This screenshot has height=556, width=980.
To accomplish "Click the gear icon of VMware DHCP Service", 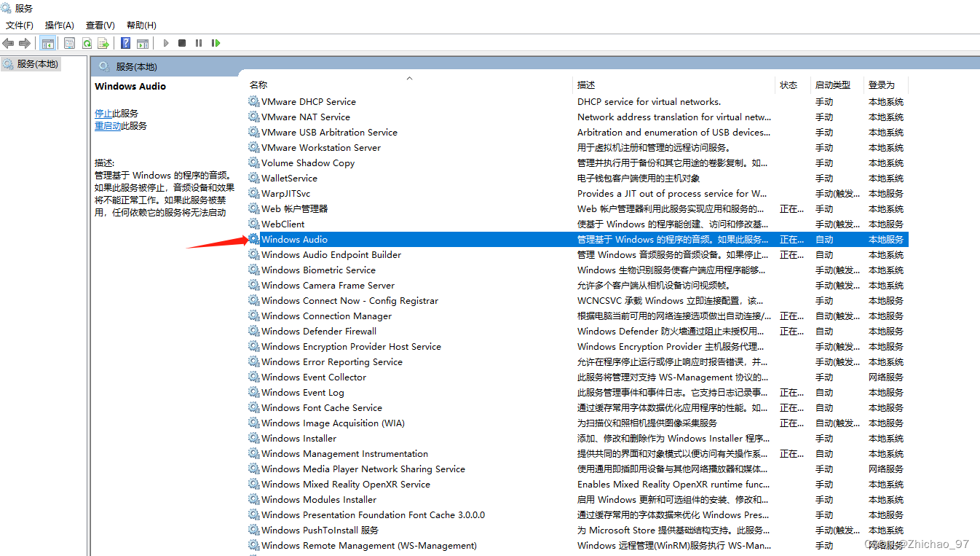I will point(253,101).
